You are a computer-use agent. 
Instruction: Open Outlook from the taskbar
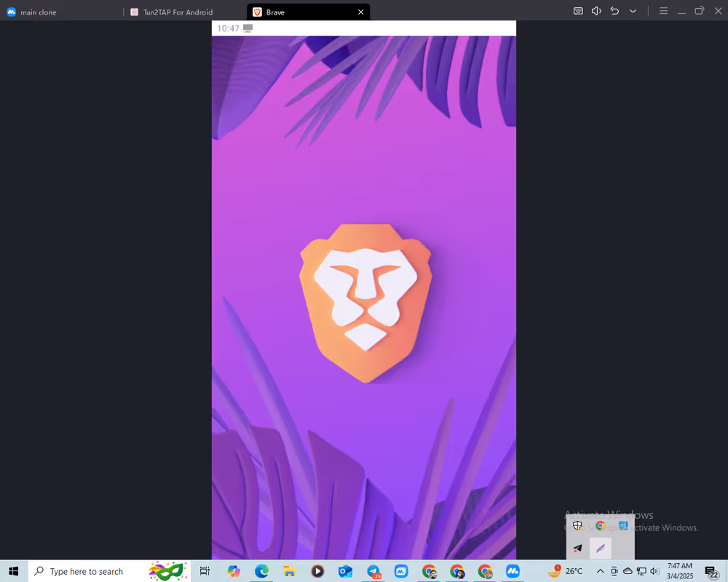tap(345, 572)
